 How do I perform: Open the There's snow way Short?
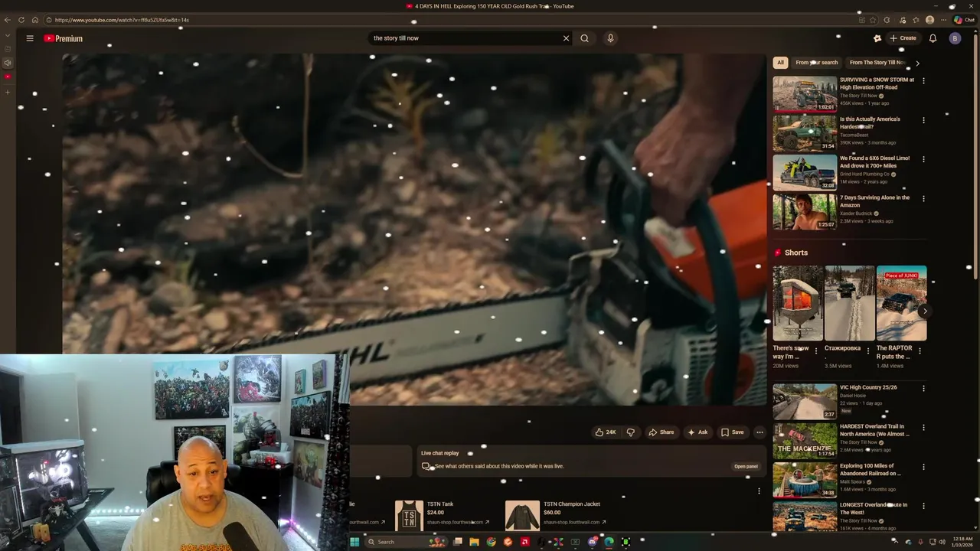(x=797, y=303)
